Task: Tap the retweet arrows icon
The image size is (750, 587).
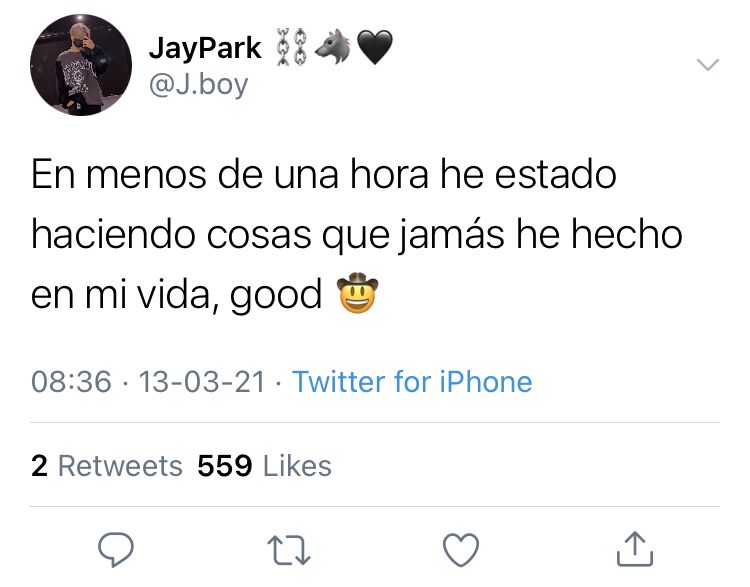Action: click(x=289, y=550)
